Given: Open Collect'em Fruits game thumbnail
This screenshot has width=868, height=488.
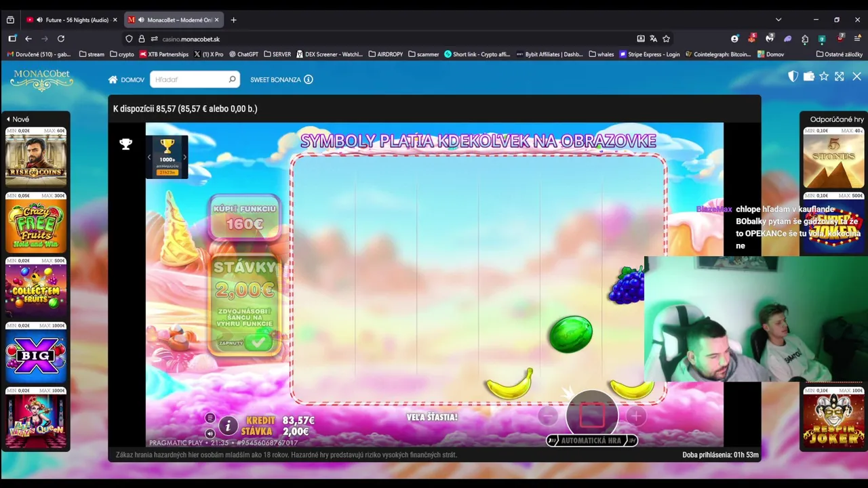Looking at the screenshot, I should point(36,290).
